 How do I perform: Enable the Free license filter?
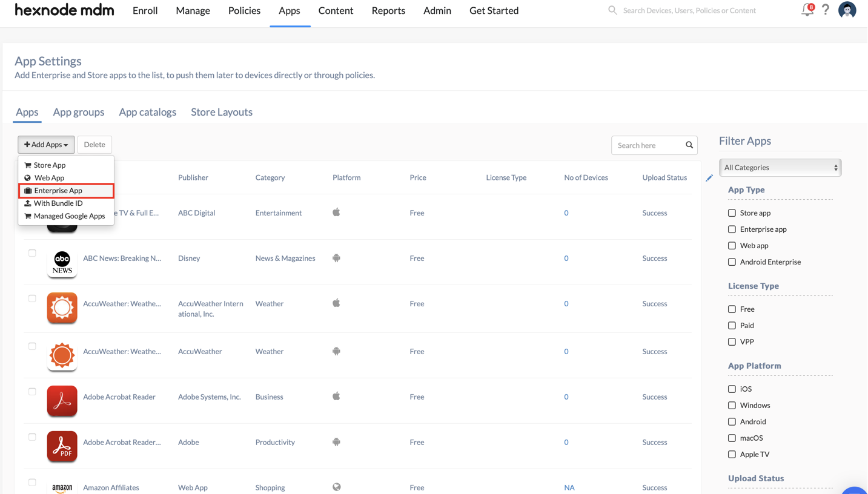[x=732, y=309]
